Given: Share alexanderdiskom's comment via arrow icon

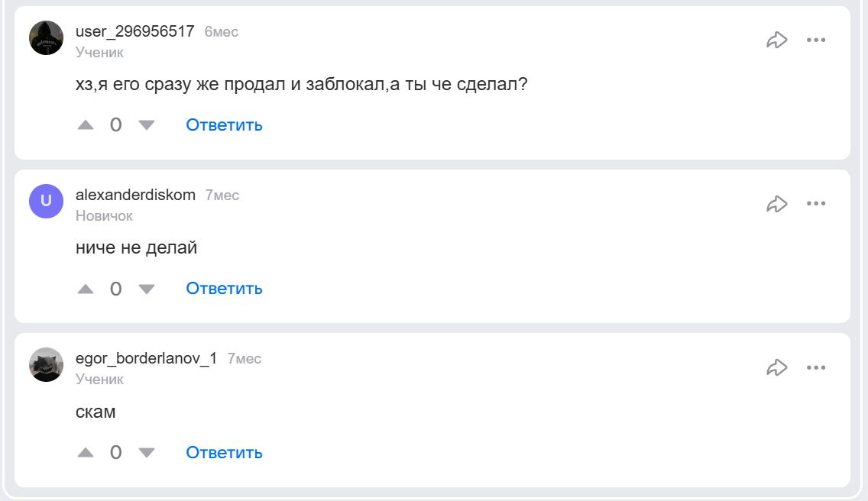Looking at the screenshot, I should 776,204.
